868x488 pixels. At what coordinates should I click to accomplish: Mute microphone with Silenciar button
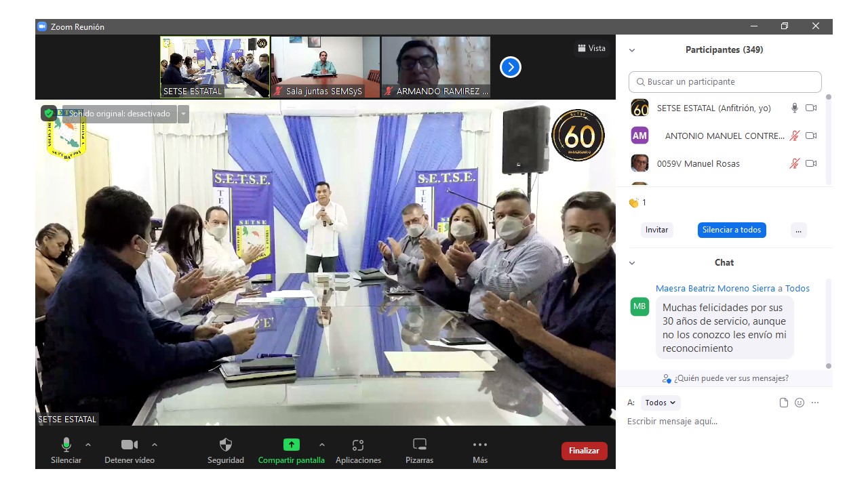pyautogui.click(x=66, y=451)
